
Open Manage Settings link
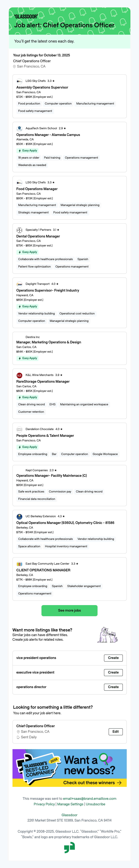pos(70,804)
